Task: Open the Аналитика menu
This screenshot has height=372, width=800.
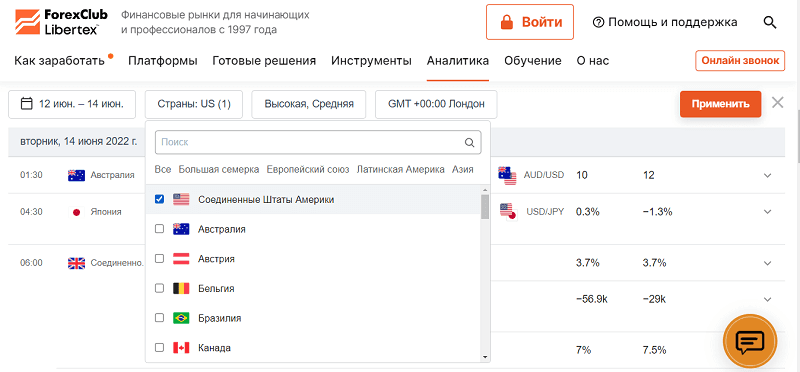Action: click(x=458, y=61)
